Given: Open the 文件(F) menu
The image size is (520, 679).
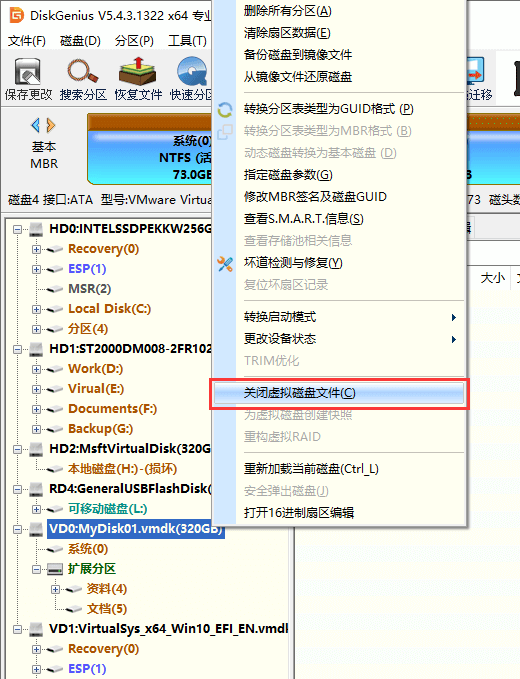Looking at the screenshot, I should 26,41.
